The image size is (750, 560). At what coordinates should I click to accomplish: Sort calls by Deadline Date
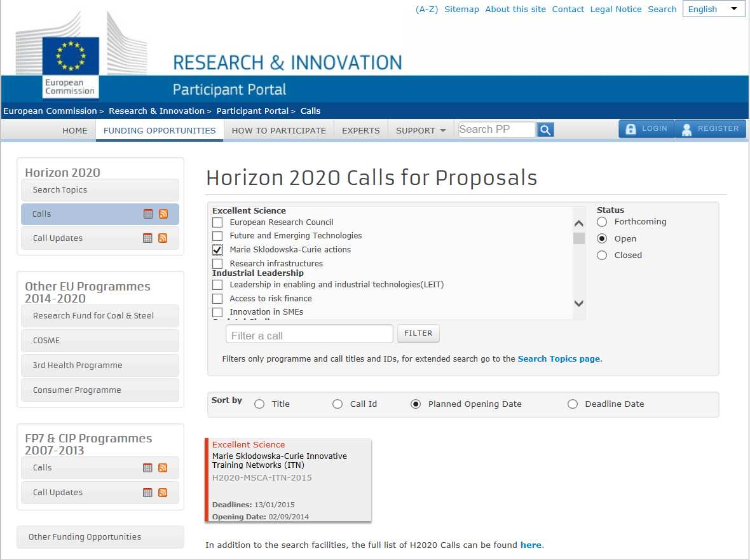573,404
